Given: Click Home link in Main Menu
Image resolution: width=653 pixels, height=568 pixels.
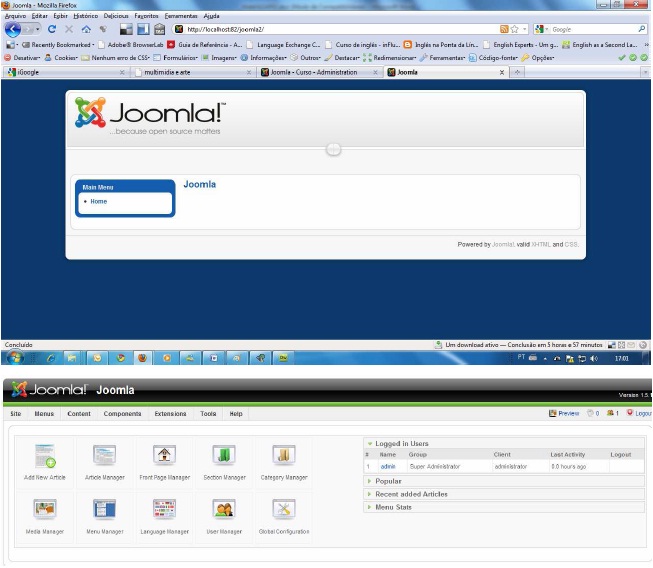Looking at the screenshot, I should (x=99, y=201).
